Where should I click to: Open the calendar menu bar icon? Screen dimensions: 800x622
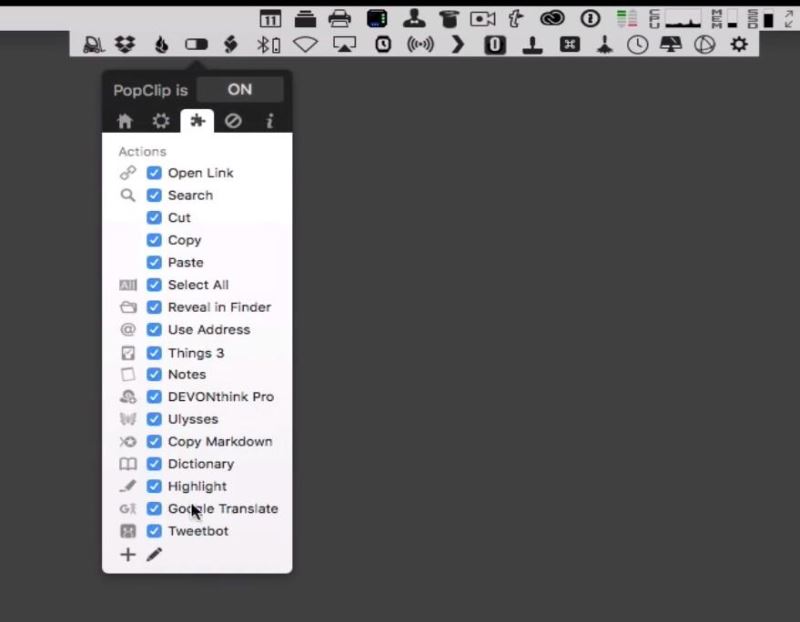tap(270, 19)
